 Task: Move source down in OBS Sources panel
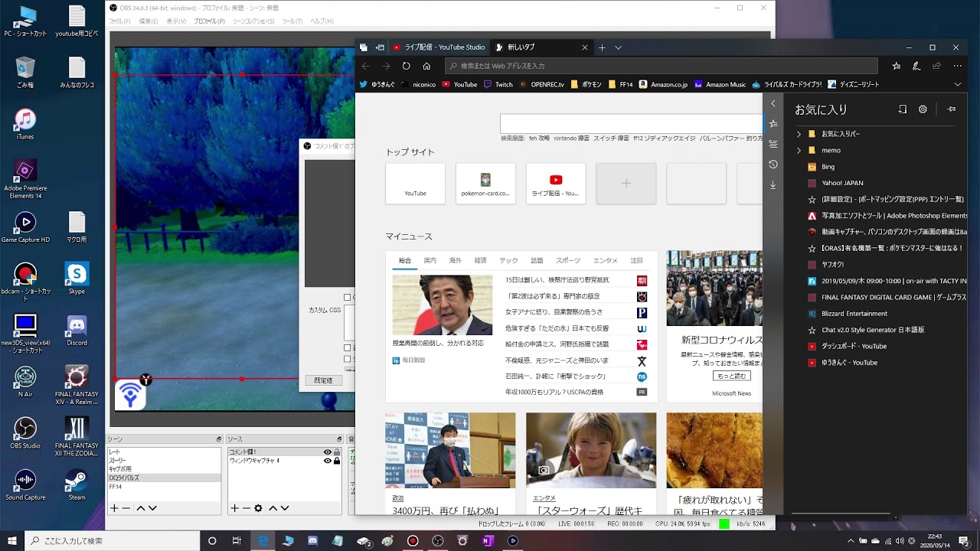(x=285, y=508)
